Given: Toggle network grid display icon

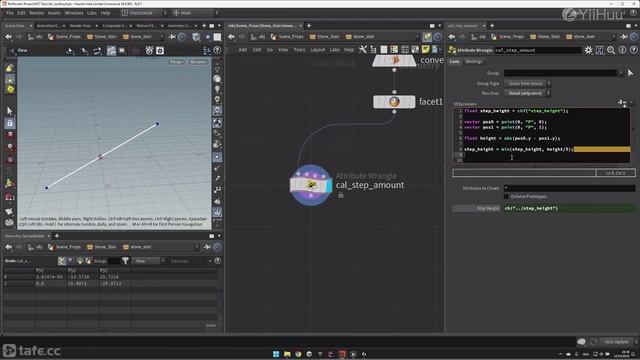Looking at the screenshot, I should pyautogui.click(x=404, y=50).
